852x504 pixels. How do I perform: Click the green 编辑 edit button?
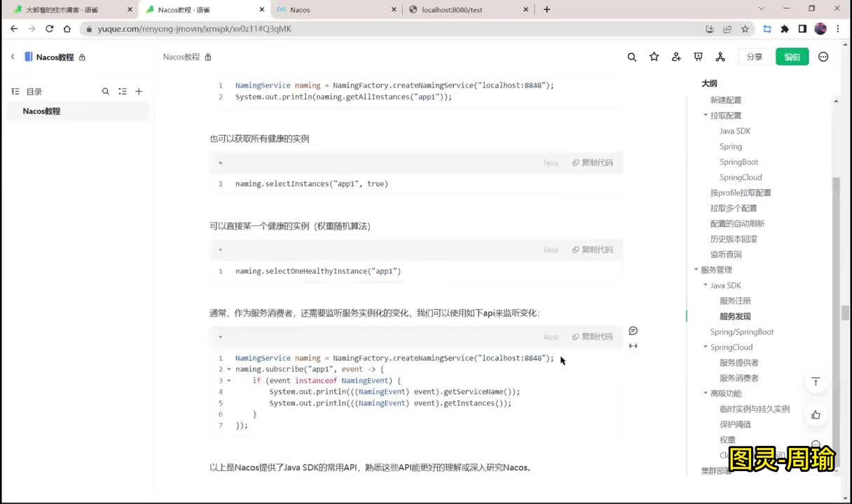click(792, 57)
